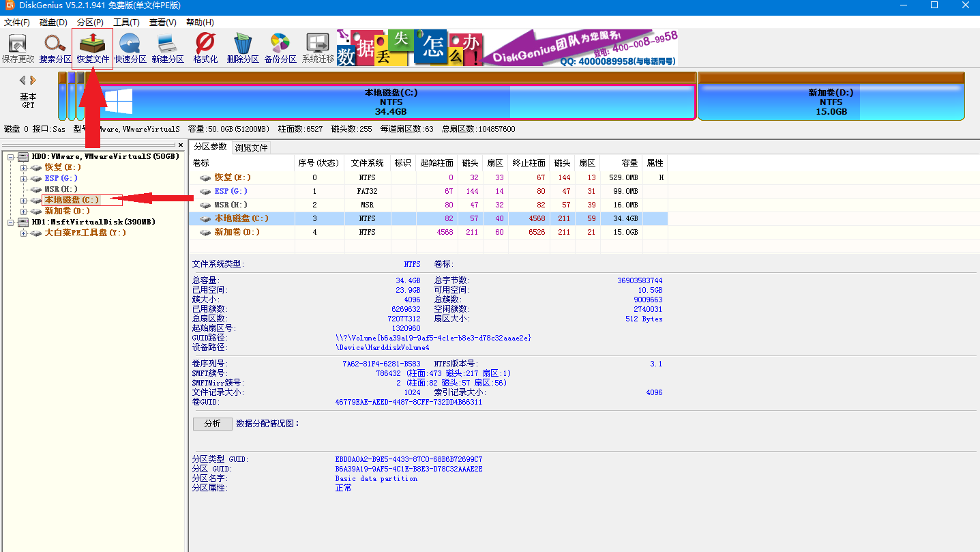Select the 恢复(E:) row label in partition table

[233, 177]
